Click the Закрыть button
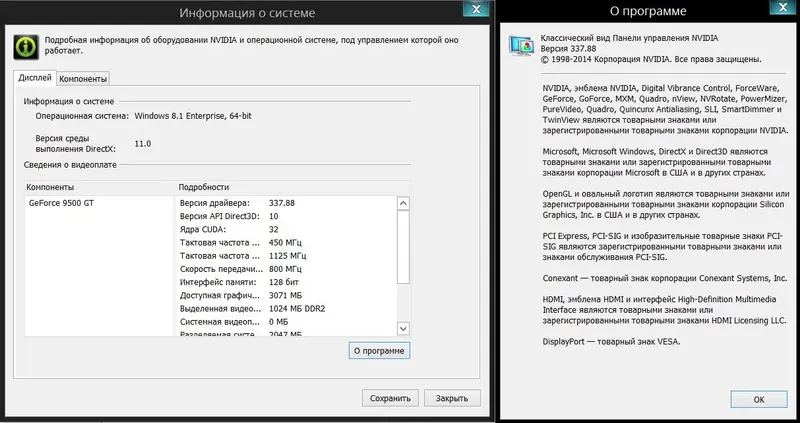This screenshot has height=423, width=800. (x=452, y=399)
